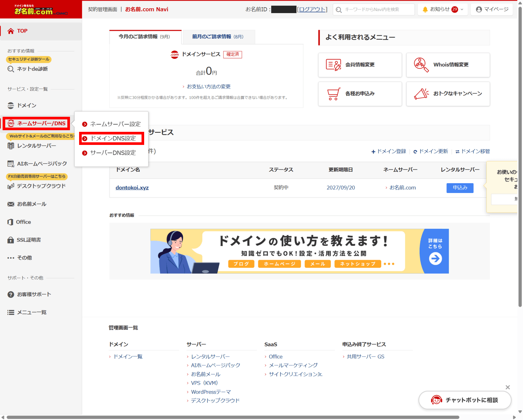
Task: Click the search magnifier icon
Action: [x=339, y=10]
